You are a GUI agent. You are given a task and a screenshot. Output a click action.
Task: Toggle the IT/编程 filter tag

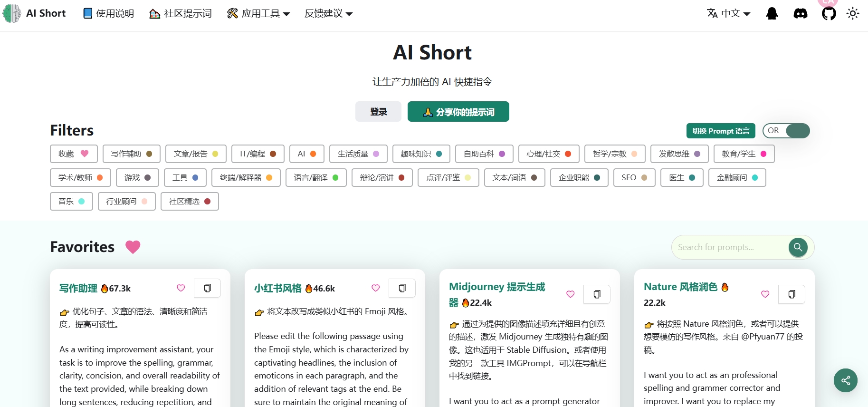[x=258, y=154]
